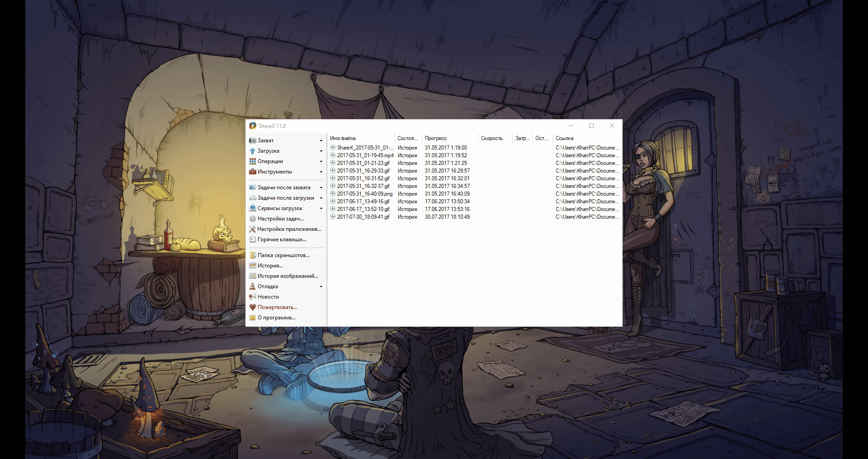The image size is (868, 459).
Task: Click the Скорость column header
Action: click(495, 138)
